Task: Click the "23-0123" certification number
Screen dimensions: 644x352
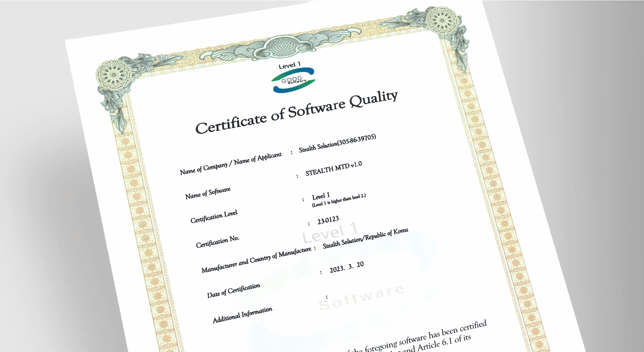Action: 328,220
